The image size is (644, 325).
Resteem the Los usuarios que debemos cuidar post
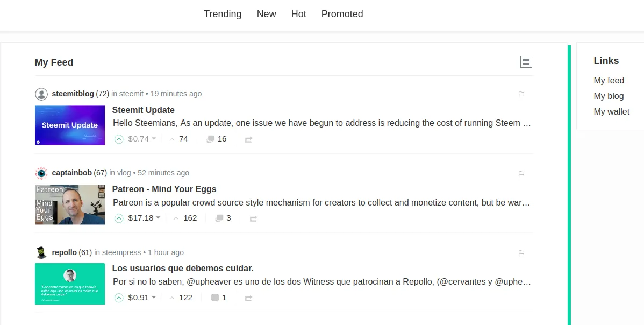(248, 298)
